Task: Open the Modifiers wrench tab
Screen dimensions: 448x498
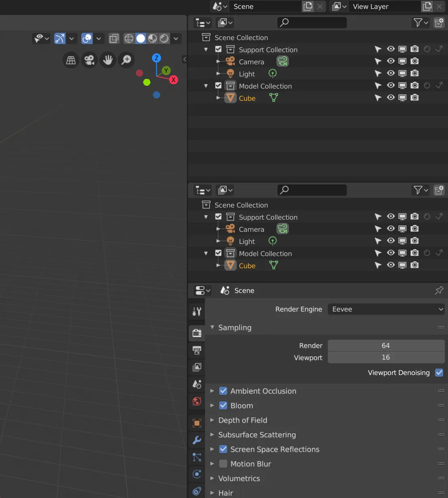Action: tap(197, 440)
